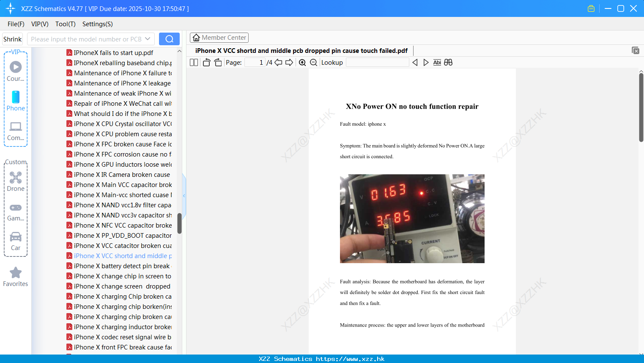Click the XZZ website link in status bar

click(x=350, y=359)
